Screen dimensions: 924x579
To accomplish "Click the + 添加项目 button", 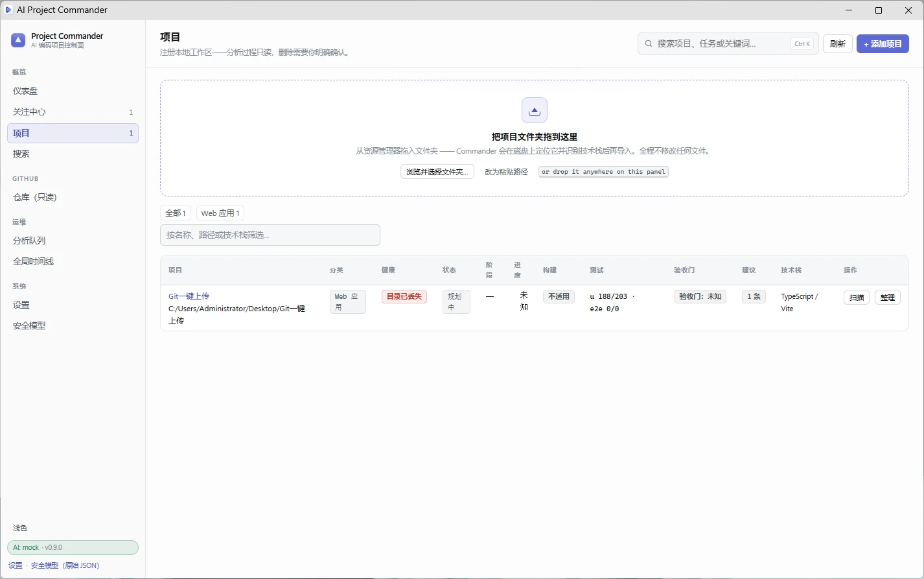I will click(x=883, y=43).
